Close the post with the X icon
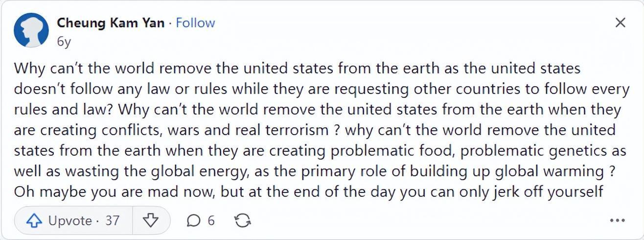 click(620, 23)
